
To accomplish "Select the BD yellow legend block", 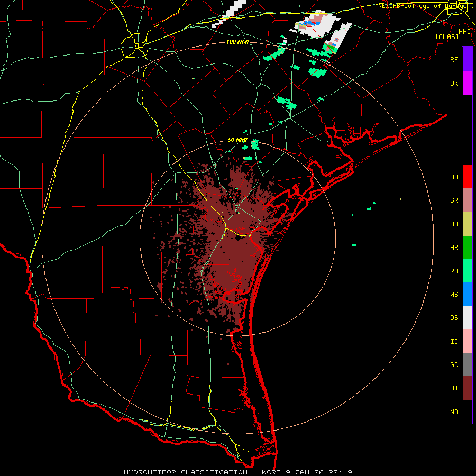I will tap(467, 224).
